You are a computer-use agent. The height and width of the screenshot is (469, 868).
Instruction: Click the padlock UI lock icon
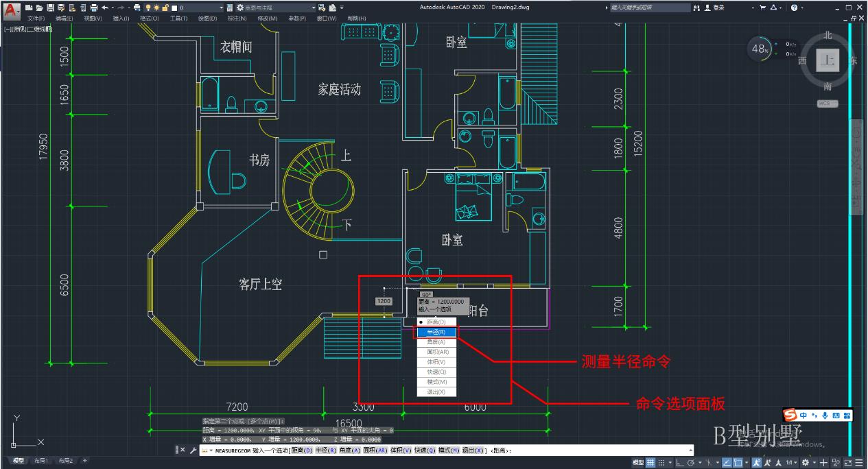(165, 7)
